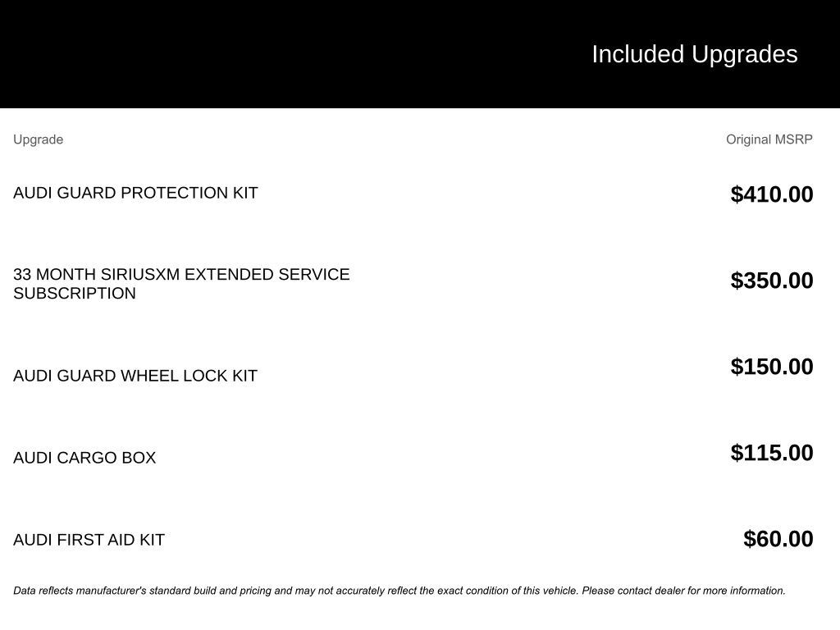Image resolution: width=840 pixels, height=630 pixels.
Task: Select the Audi First Aid Kit label
Action: tap(89, 540)
